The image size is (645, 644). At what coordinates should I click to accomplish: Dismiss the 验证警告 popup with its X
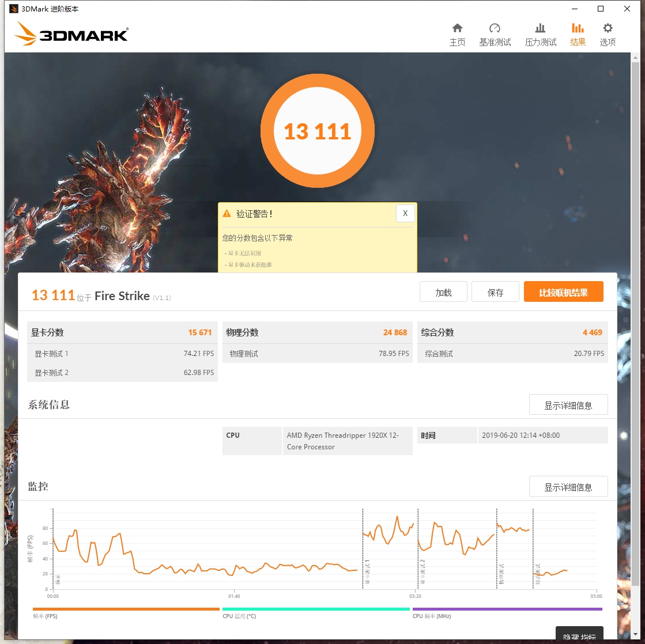click(405, 213)
